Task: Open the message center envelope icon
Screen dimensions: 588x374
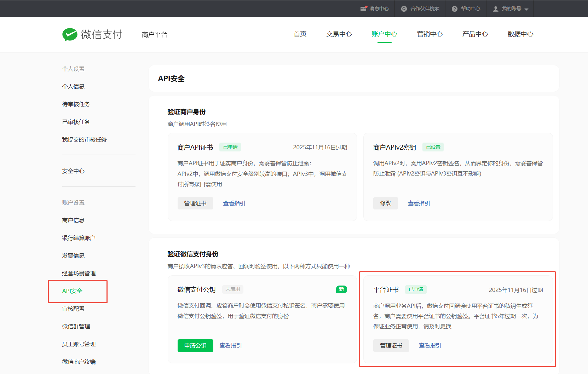Action: pos(363,8)
